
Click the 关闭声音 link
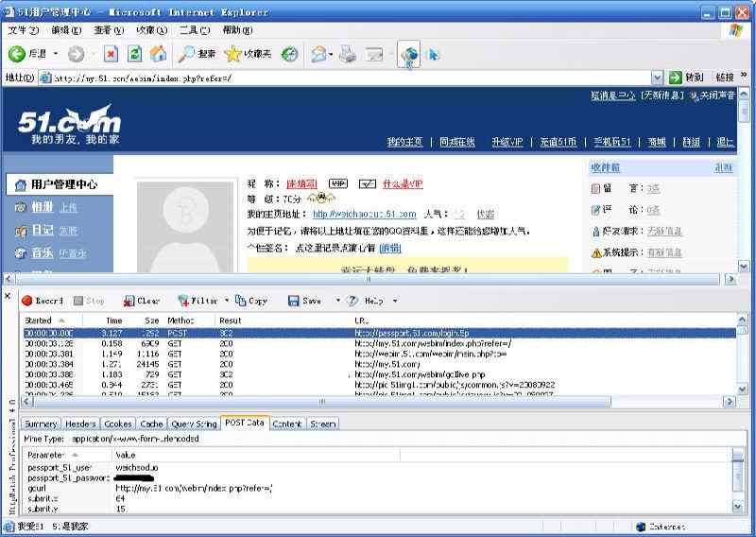coord(717,95)
